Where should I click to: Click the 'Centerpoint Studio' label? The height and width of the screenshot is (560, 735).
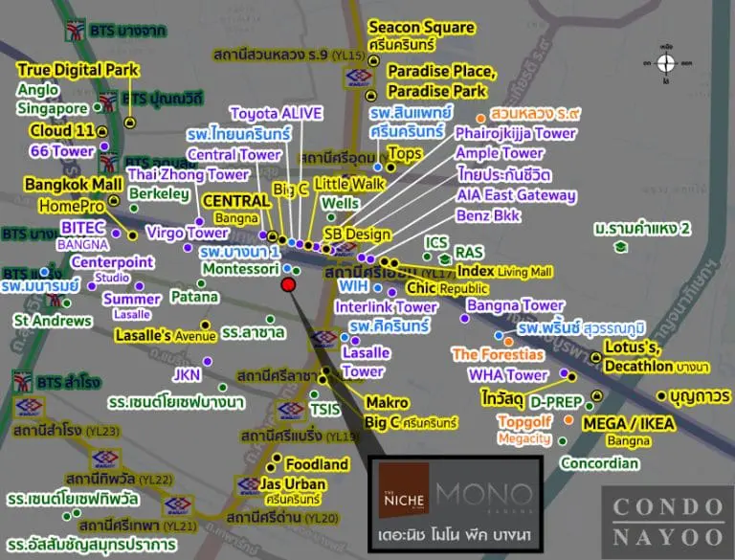[x=112, y=269]
